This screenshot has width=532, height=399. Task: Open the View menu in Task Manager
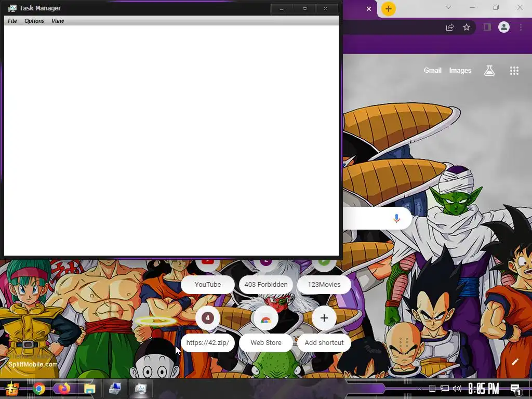point(58,21)
